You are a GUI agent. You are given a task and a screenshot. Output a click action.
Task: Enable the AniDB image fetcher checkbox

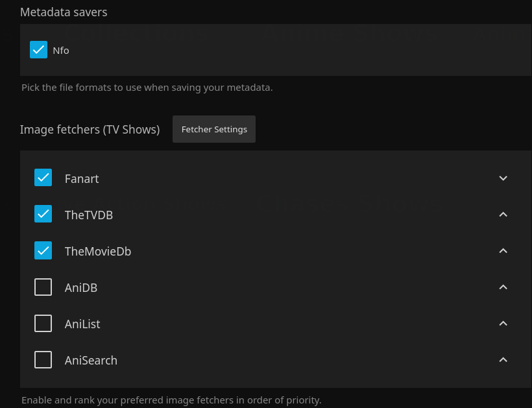coord(43,287)
